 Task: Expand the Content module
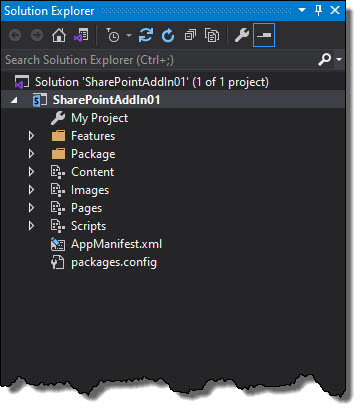click(x=31, y=172)
